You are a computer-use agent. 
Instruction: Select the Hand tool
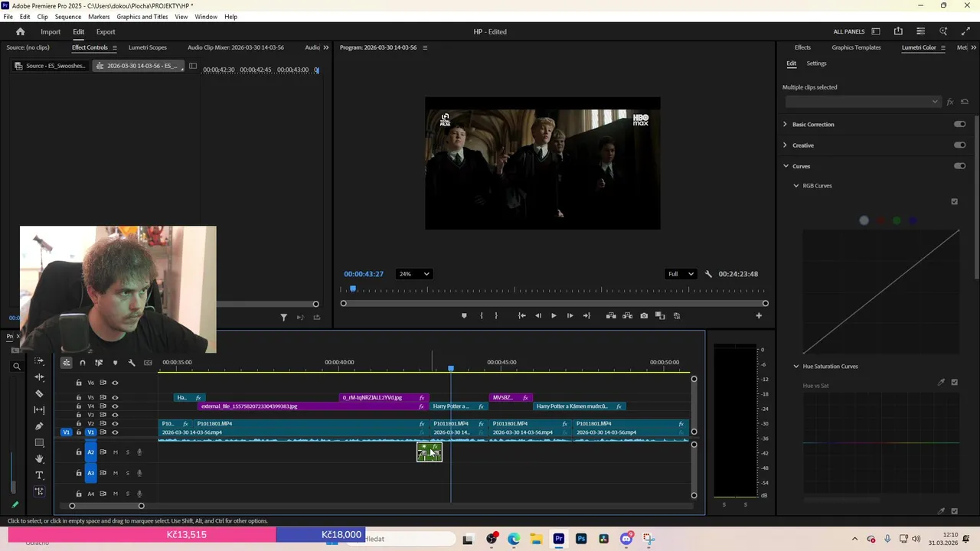40,459
